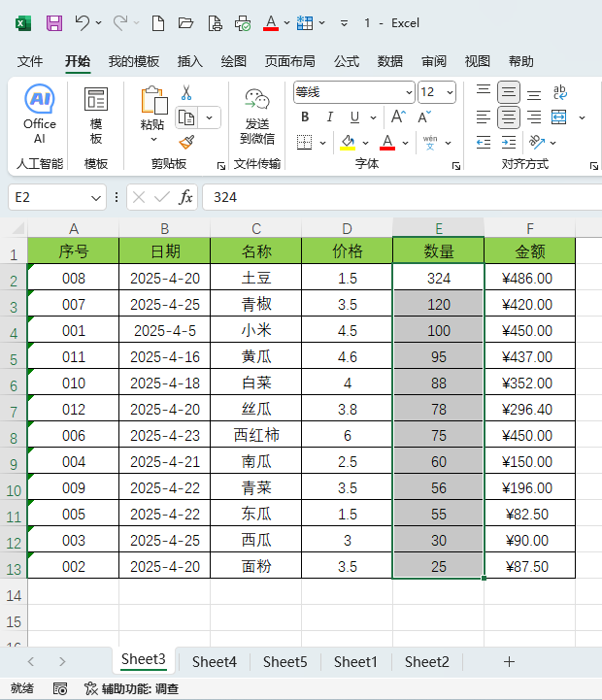The image size is (602, 700).
Task: Increase indent in the alignment group
Action: (509, 143)
